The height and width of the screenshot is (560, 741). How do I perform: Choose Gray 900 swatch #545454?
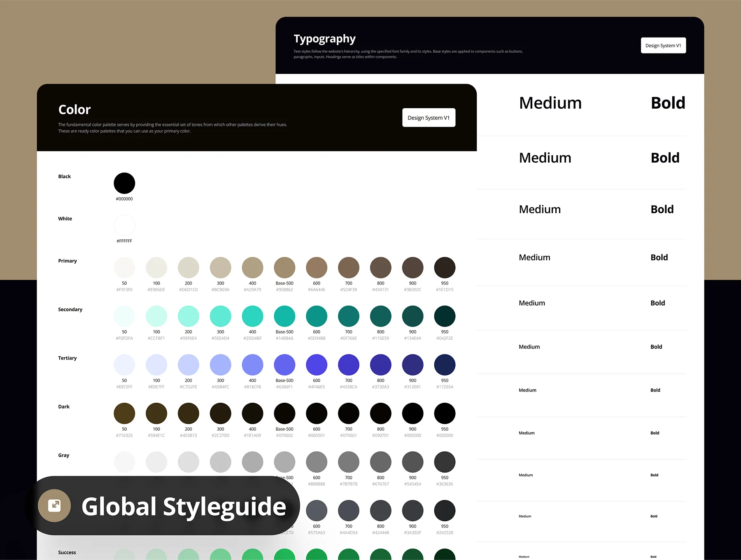pyautogui.click(x=413, y=462)
